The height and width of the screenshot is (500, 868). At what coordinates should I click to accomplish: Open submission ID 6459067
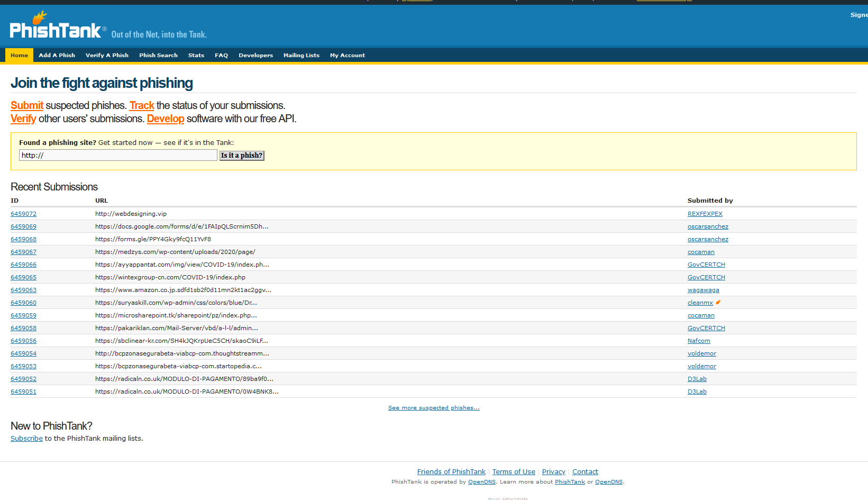tap(23, 252)
